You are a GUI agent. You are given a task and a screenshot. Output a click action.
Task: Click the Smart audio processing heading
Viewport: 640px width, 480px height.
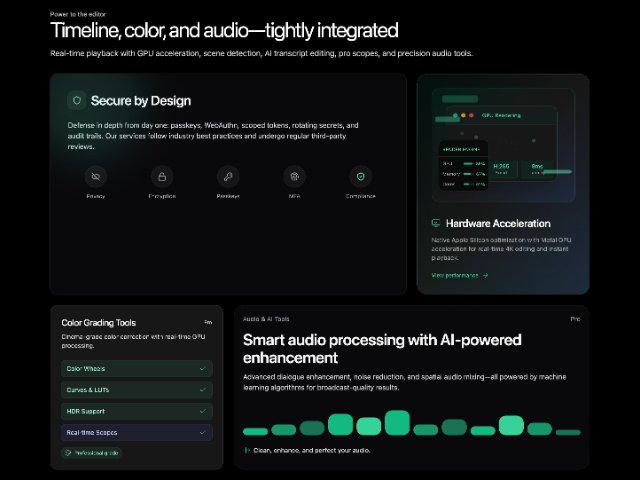coord(382,349)
